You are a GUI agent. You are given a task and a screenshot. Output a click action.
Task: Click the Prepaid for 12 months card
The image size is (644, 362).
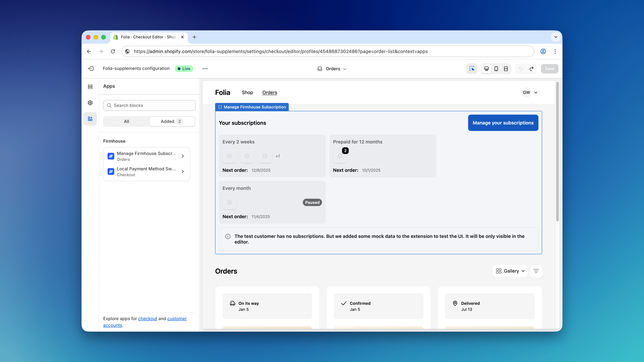pyautogui.click(x=382, y=156)
